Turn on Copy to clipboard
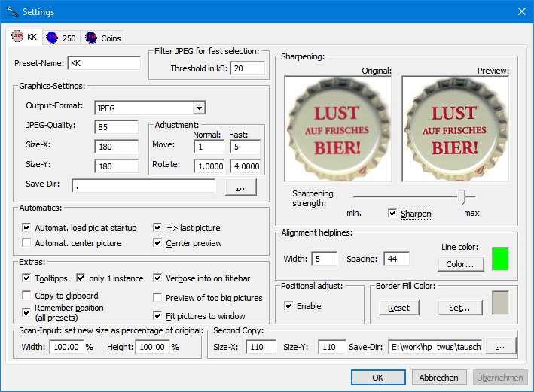 28,296
